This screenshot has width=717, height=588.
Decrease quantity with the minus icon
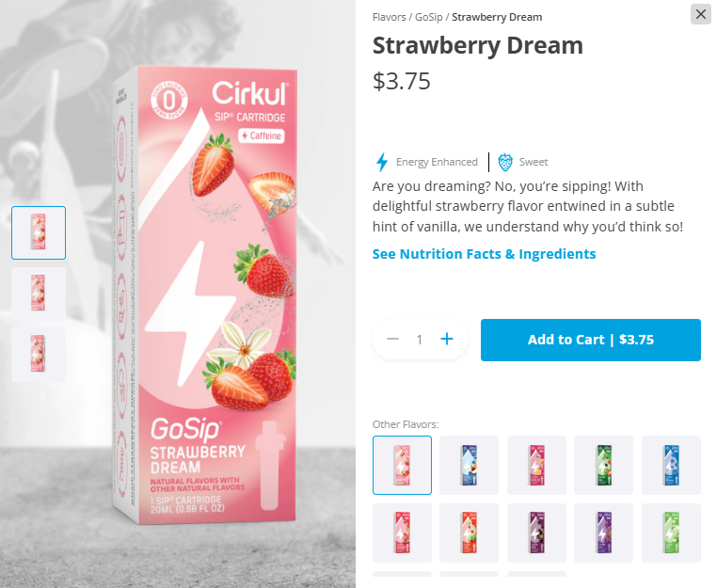[392, 339]
